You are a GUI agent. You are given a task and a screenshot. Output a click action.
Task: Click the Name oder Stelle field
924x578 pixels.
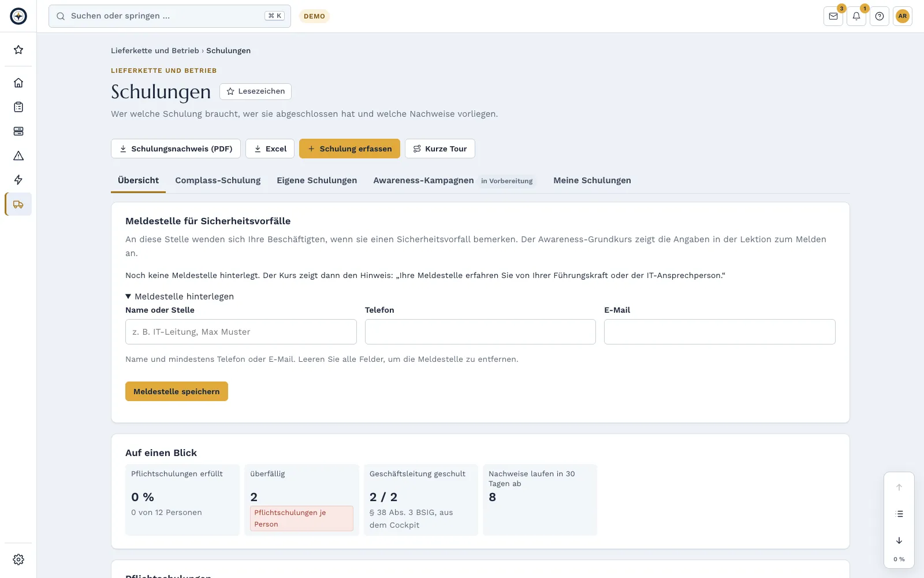point(241,332)
